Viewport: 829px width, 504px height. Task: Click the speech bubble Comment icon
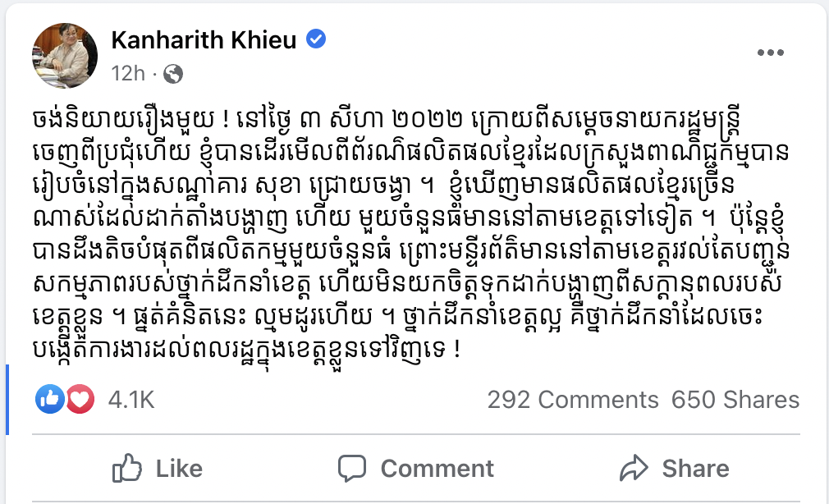coord(351,469)
